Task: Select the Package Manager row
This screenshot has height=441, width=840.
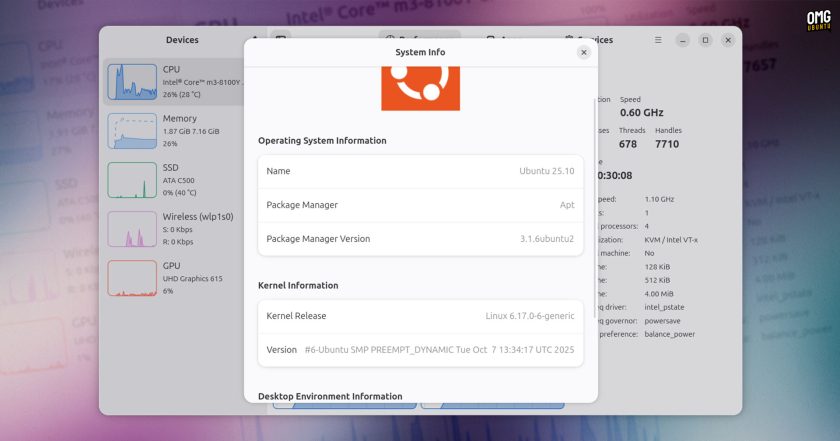Action: 421,205
